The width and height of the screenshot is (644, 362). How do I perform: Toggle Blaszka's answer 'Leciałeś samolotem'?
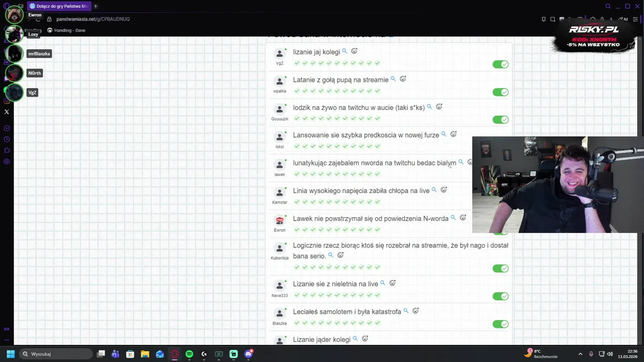[x=501, y=324]
